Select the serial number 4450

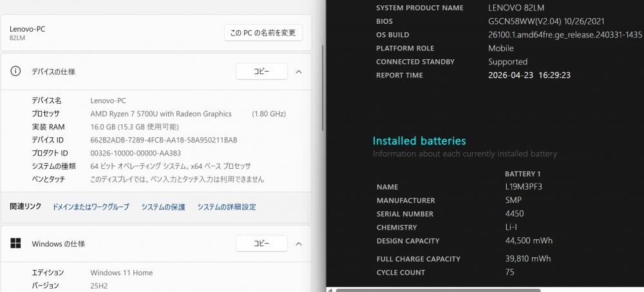click(x=515, y=213)
